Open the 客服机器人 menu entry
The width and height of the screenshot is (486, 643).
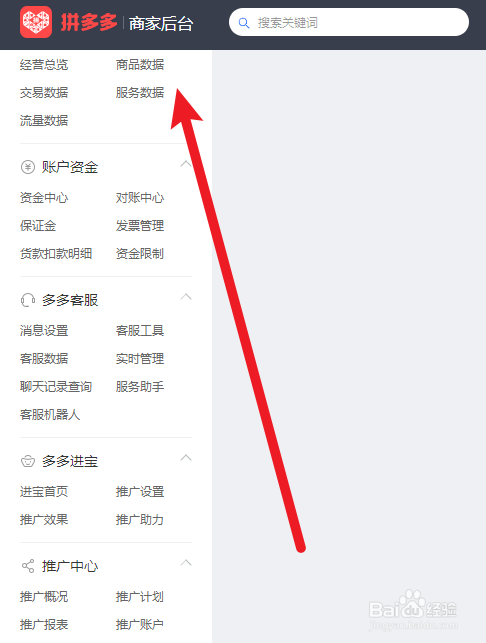[50, 414]
